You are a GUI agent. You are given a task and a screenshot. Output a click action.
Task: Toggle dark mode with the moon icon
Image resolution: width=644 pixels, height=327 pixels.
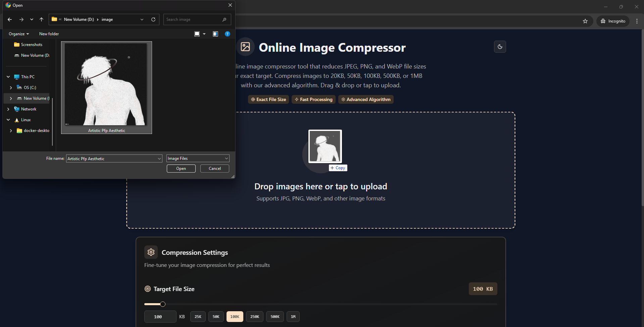pyautogui.click(x=500, y=47)
